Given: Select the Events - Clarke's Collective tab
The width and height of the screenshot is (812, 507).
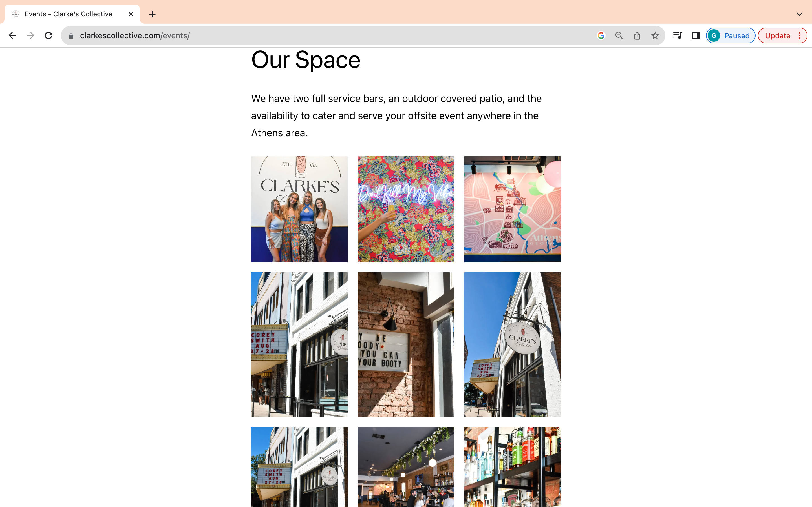Looking at the screenshot, I should 69,14.
